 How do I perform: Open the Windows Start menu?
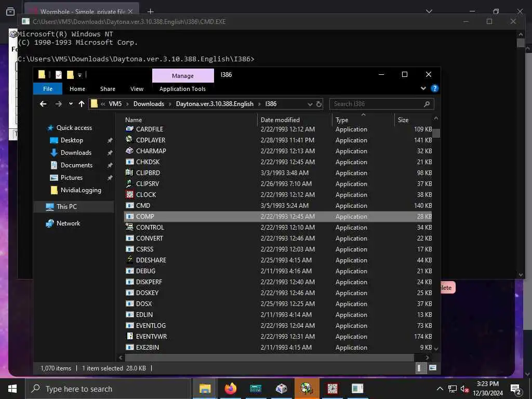(x=12, y=389)
